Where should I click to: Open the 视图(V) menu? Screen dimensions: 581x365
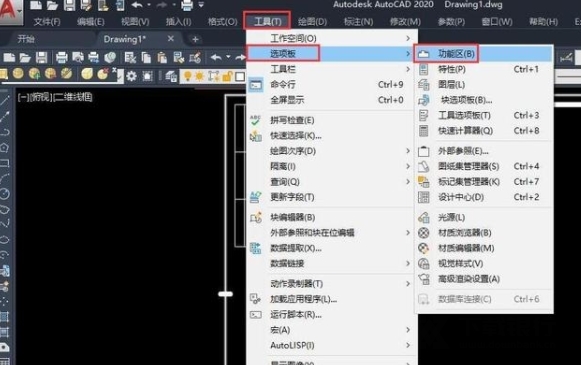(135, 22)
